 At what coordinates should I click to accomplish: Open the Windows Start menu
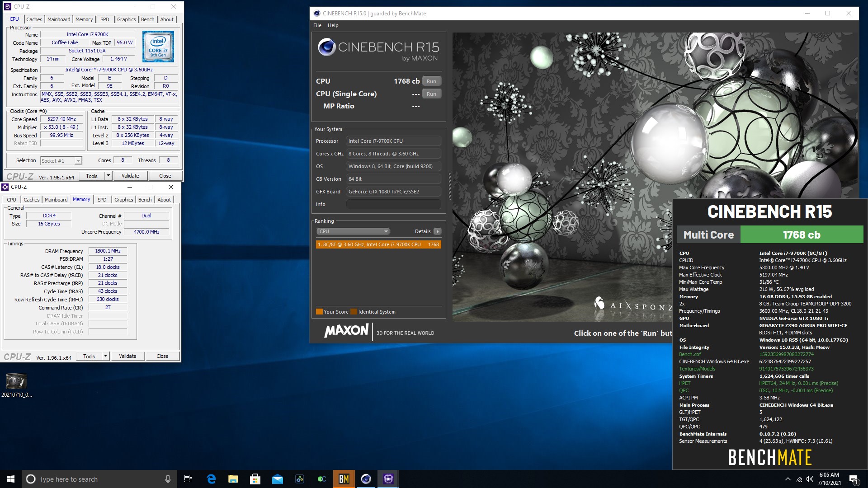(x=11, y=479)
